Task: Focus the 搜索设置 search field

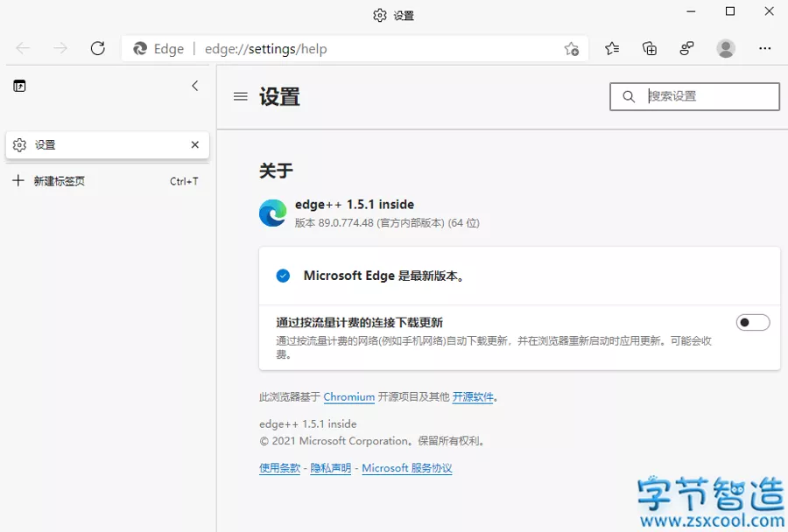Action: click(x=694, y=96)
